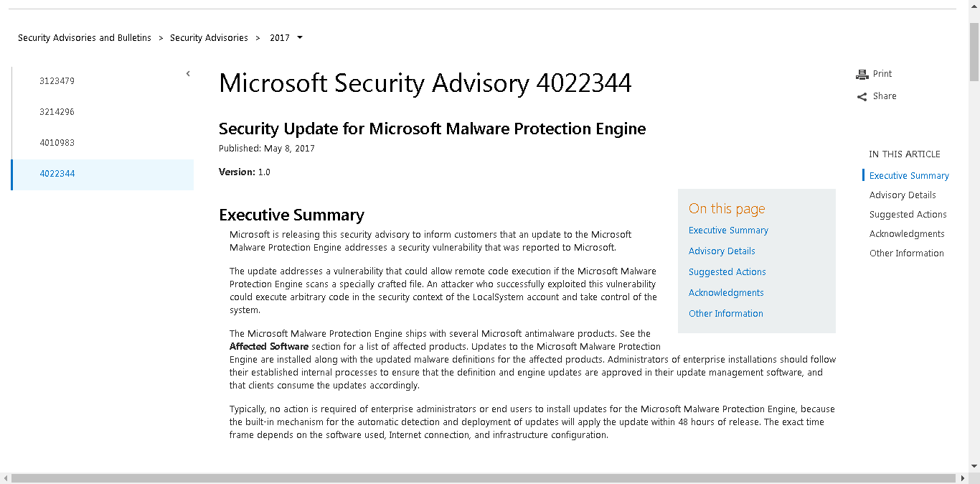Select 2017 in the breadcrumb
This screenshot has height=484, width=980.
point(280,37)
